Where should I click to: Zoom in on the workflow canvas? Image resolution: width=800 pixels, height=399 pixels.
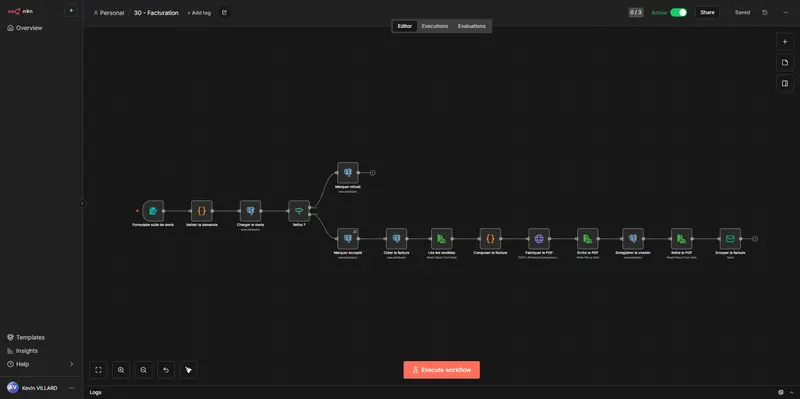point(121,370)
